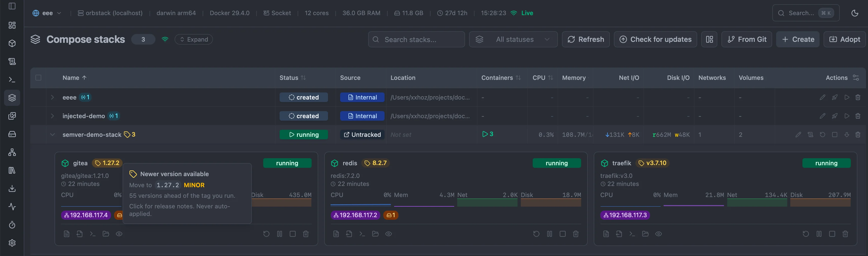The width and height of the screenshot is (868, 256).
Task: Open redis container logs document icon
Action: 336,234
